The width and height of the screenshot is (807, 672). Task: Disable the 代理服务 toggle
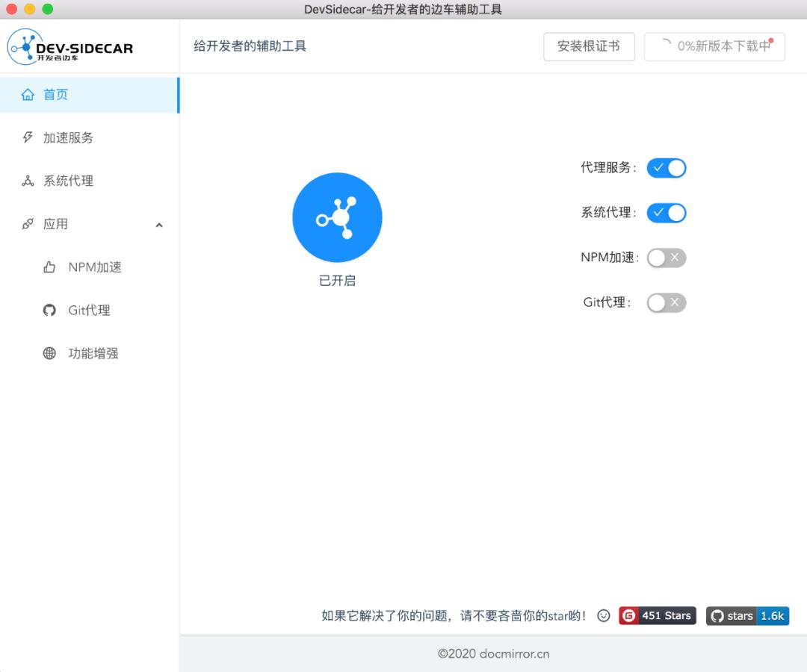[x=666, y=168]
